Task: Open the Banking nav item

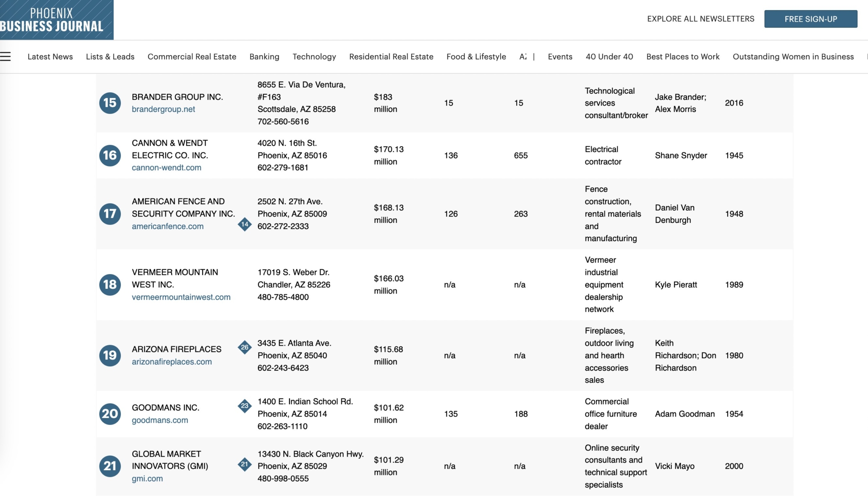Action: point(264,57)
